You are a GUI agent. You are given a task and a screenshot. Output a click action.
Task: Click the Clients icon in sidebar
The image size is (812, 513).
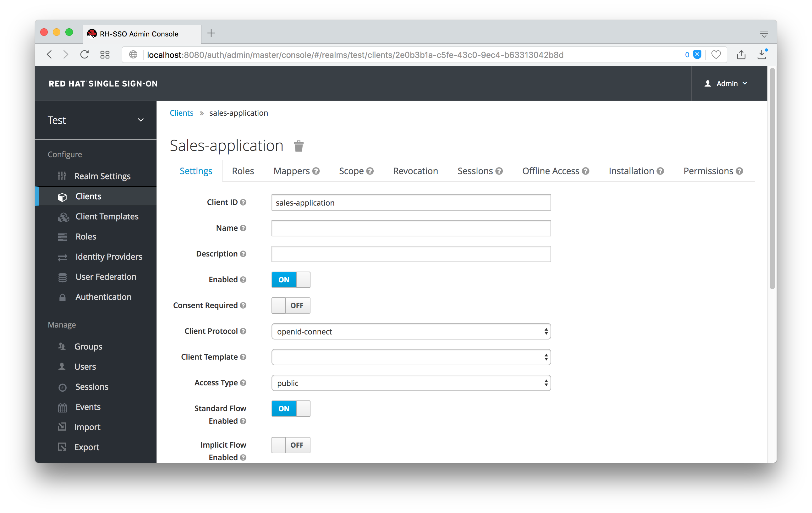(63, 196)
